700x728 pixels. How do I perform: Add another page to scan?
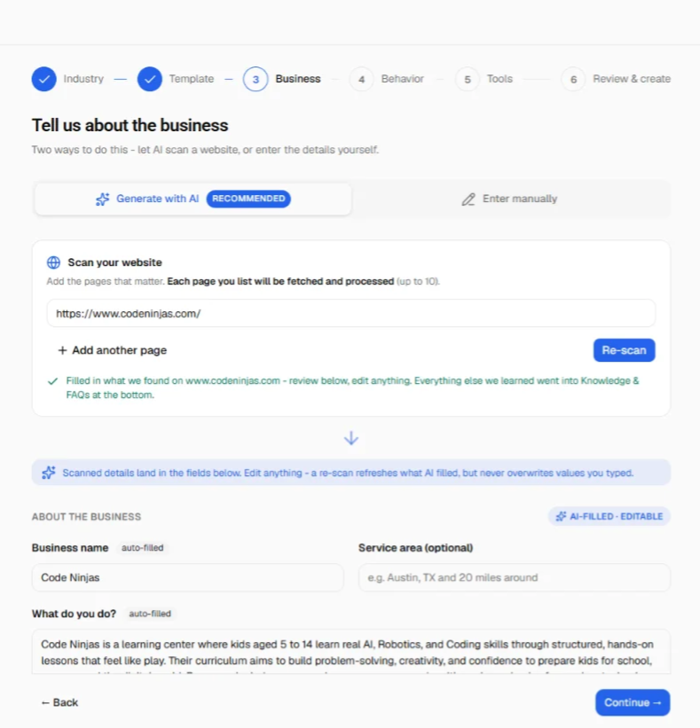(x=112, y=350)
